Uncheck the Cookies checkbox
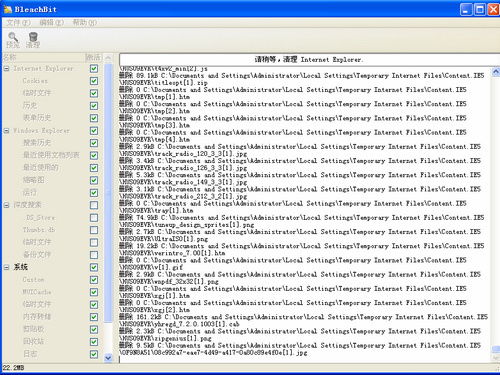Screen dimensions: 500x375 point(94,81)
